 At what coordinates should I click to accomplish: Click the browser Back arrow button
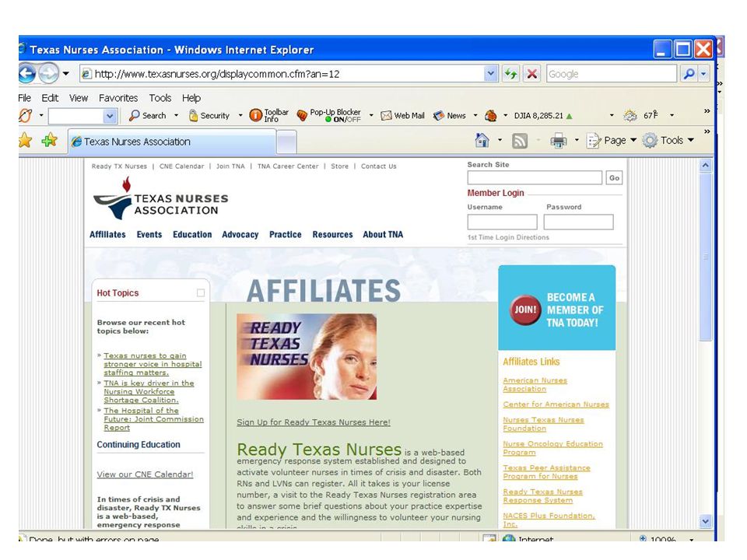27,74
